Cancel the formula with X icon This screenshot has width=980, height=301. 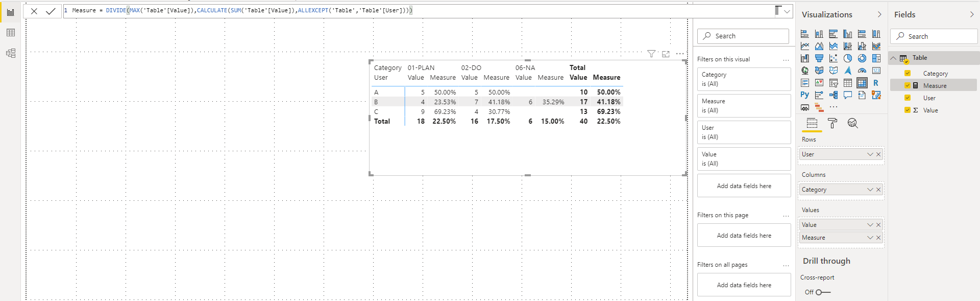point(34,11)
